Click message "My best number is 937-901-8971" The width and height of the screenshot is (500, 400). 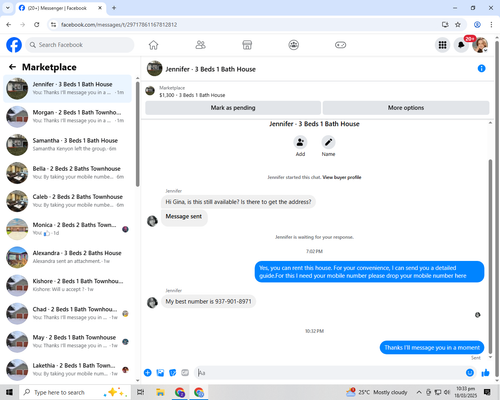pyautogui.click(x=208, y=301)
